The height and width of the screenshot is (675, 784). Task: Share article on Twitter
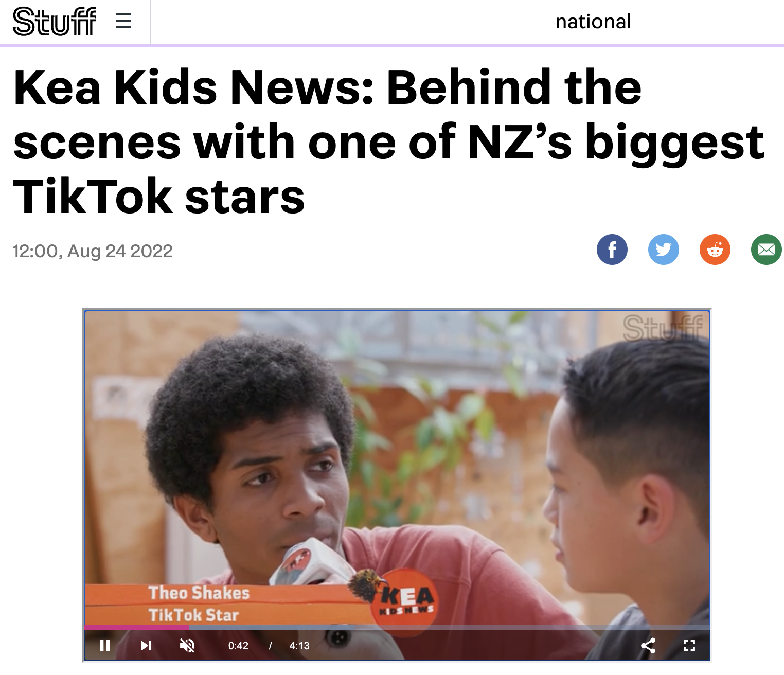point(664,250)
